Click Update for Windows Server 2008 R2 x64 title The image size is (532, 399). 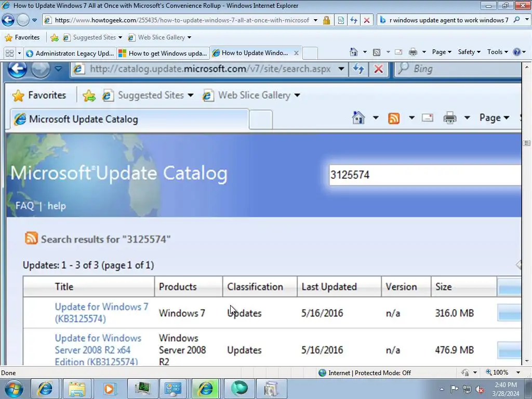tap(98, 350)
